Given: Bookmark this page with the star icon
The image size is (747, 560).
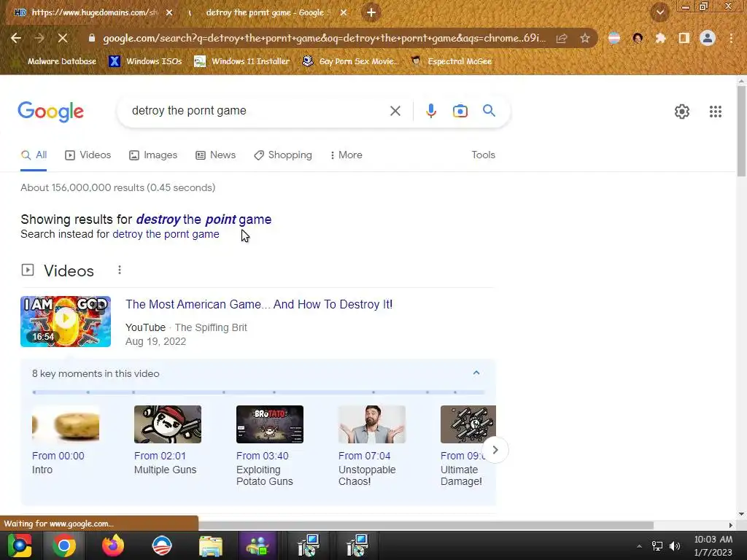Looking at the screenshot, I should (585, 38).
